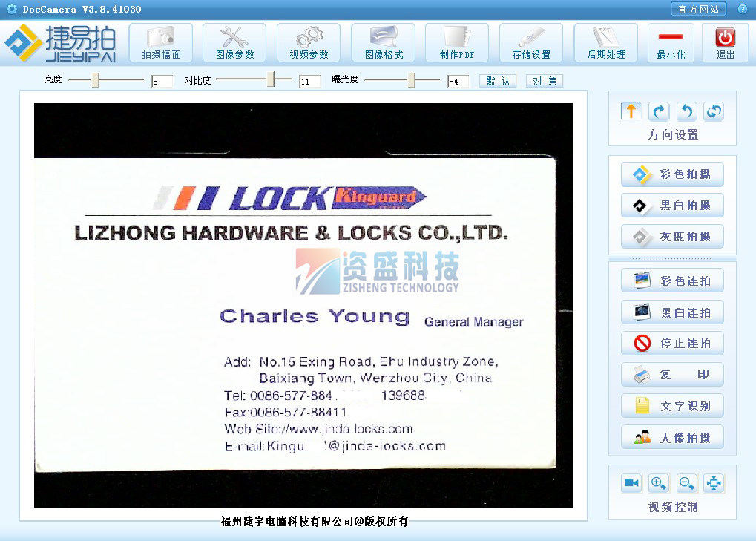The height and width of the screenshot is (541, 756).
Task: Click 灰度拍摄 grayscale capture
Action: point(673,236)
